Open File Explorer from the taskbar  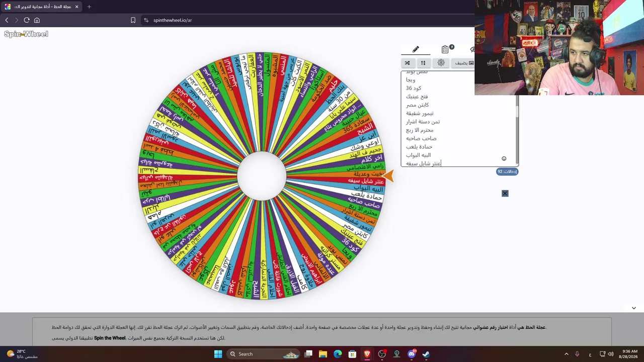(x=323, y=354)
